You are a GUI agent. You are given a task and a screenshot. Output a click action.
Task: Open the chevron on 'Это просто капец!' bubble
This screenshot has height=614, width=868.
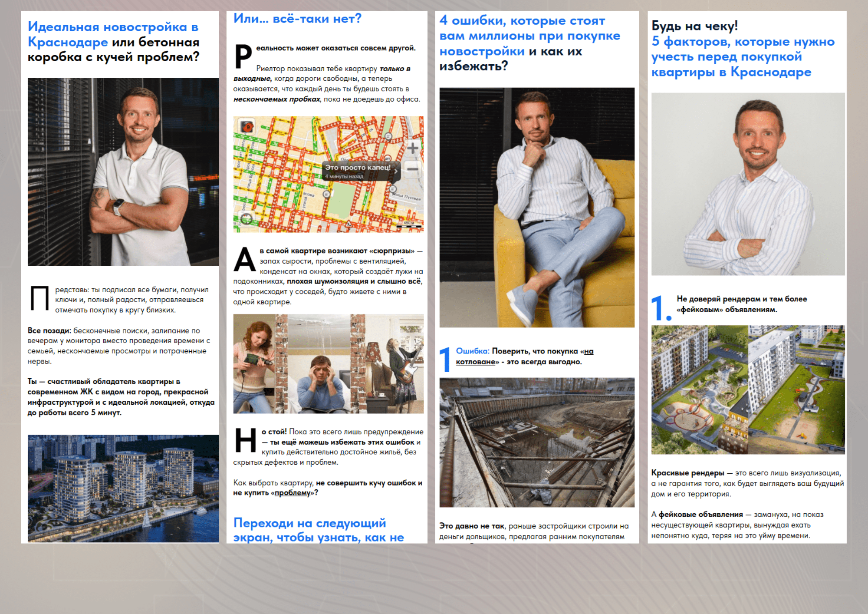click(396, 171)
